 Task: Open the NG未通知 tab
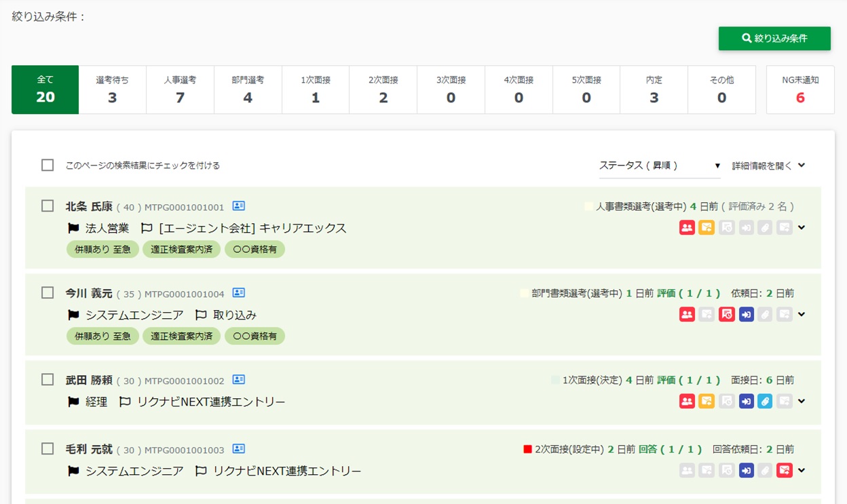[800, 90]
